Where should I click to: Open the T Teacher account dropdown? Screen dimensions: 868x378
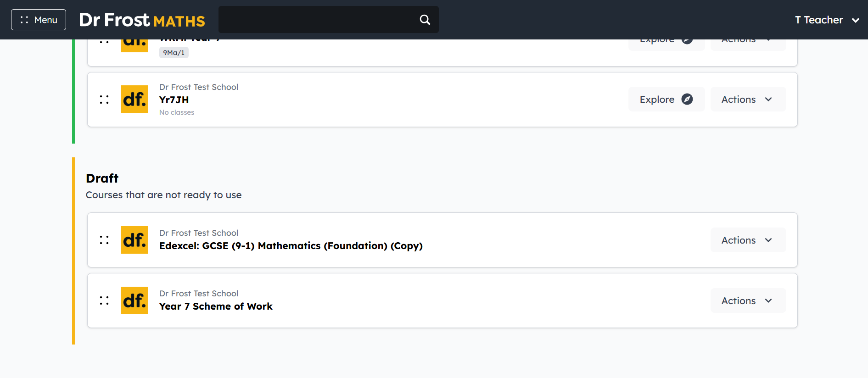coord(827,20)
